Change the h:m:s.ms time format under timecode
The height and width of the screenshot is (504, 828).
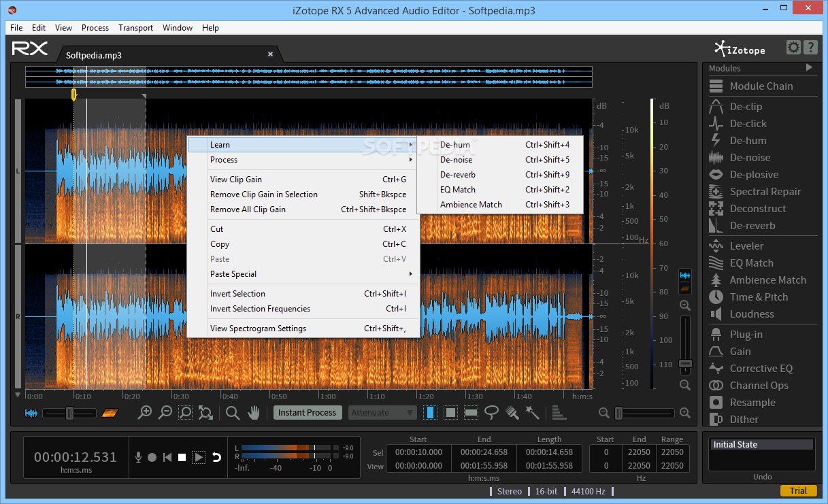(x=76, y=470)
